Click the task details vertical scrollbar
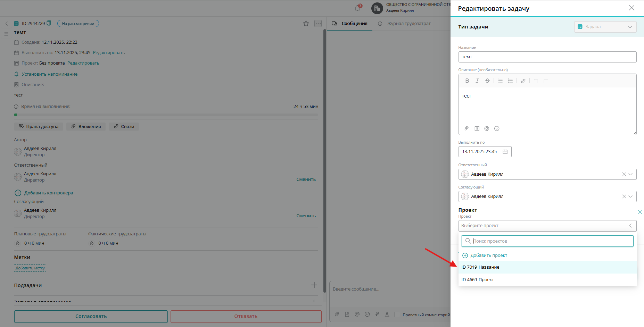The image size is (644, 327). click(325, 161)
